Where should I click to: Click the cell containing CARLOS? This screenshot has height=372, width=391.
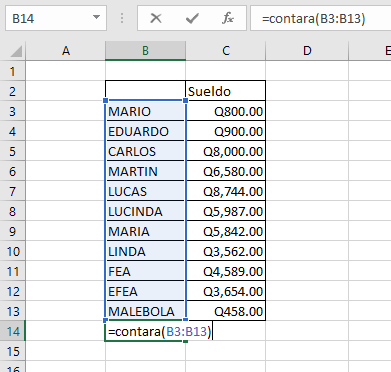click(145, 151)
